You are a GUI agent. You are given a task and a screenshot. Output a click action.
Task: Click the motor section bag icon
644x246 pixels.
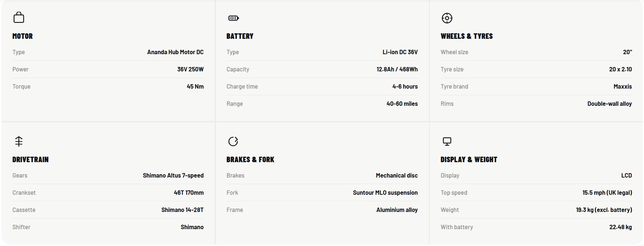tap(19, 17)
